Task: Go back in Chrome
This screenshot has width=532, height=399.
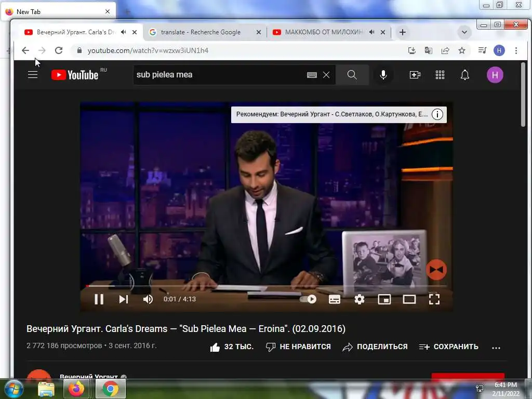Action: 25,50
